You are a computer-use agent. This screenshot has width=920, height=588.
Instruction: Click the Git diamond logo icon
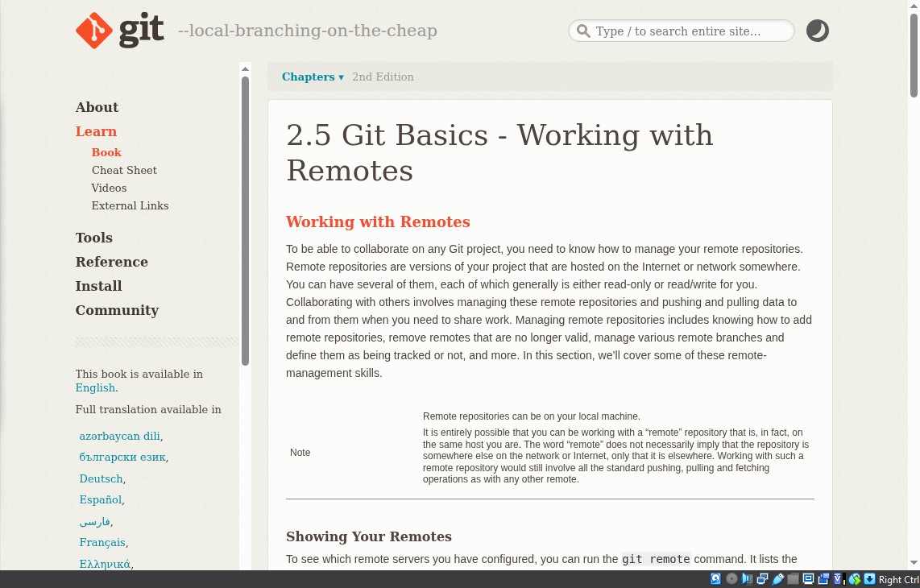[x=94, y=31]
